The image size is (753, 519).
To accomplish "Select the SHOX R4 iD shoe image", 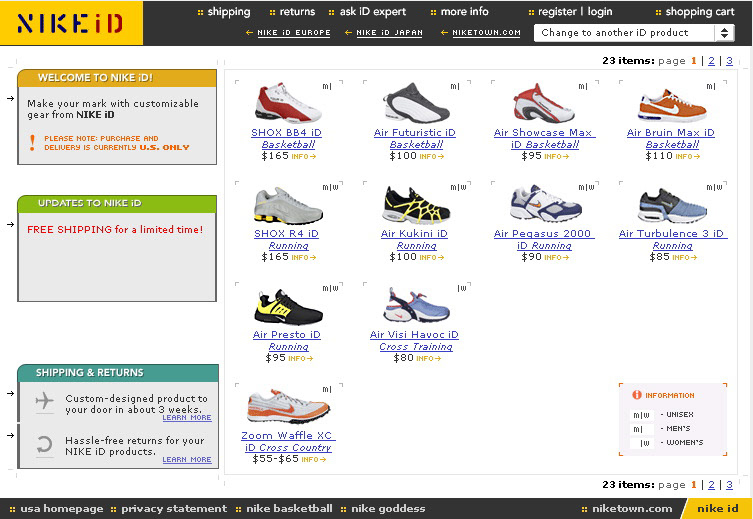I will pos(288,205).
